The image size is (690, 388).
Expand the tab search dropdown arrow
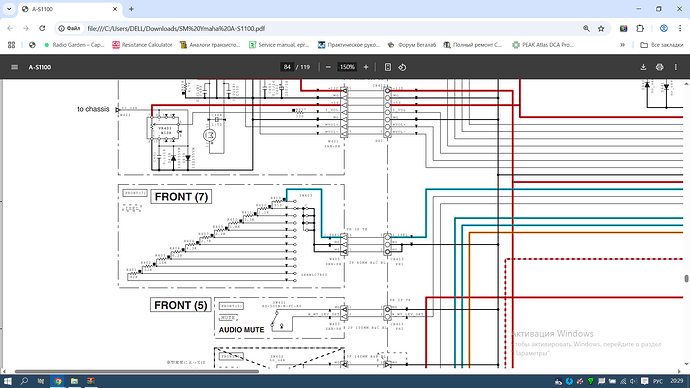(x=9, y=9)
